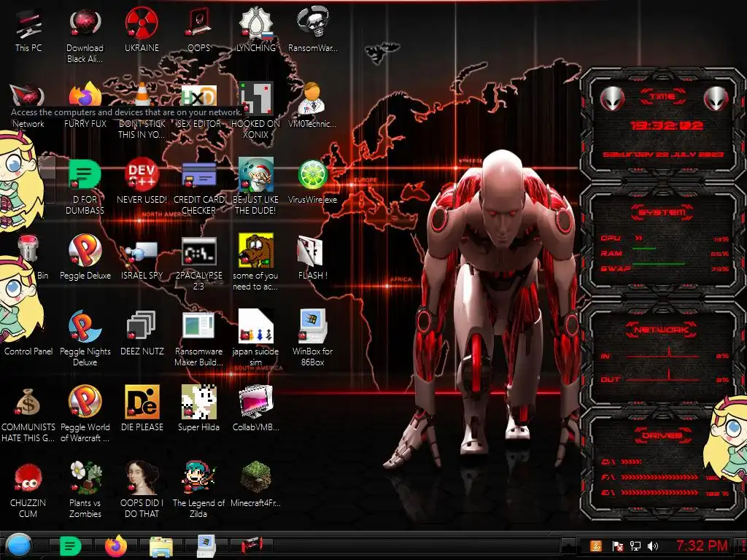Viewport: 747px width, 560px height.
Task: Click the Start orb on the taskbar
Action: [x=19, y=545]
